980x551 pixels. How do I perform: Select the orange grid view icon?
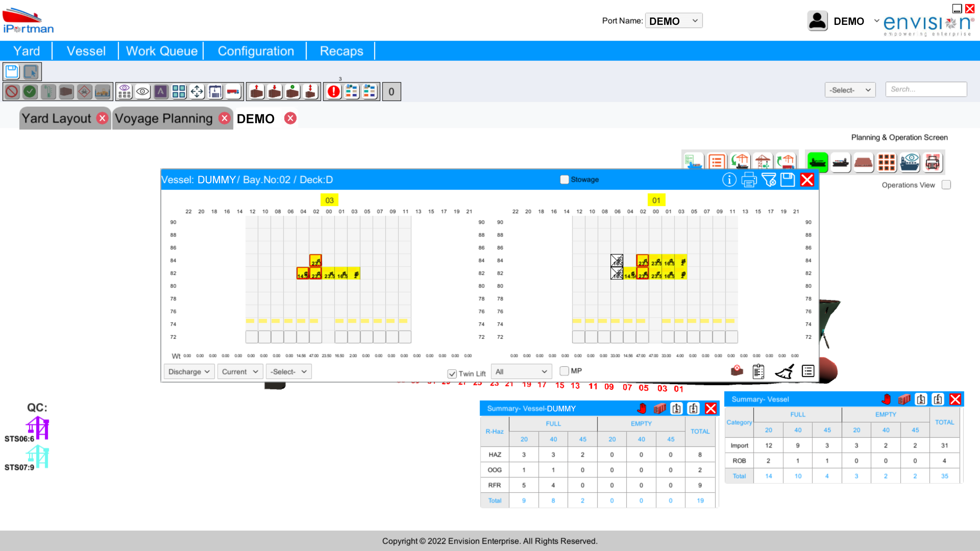[886, 162]
